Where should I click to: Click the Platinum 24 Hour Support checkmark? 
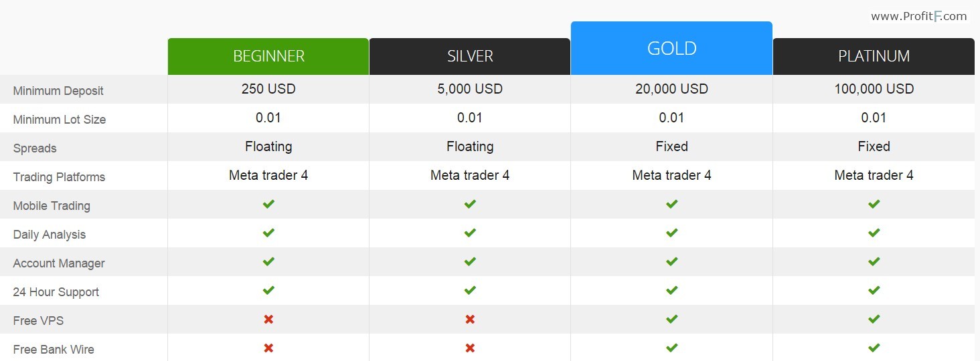(874, 291)
